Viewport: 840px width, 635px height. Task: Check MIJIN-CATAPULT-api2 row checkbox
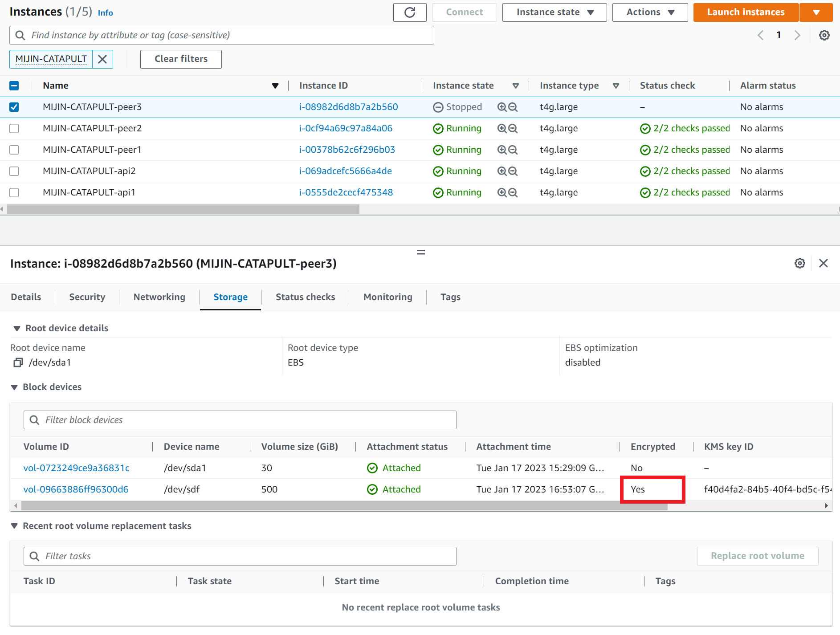pyautogui.click(x=14, y=171)
